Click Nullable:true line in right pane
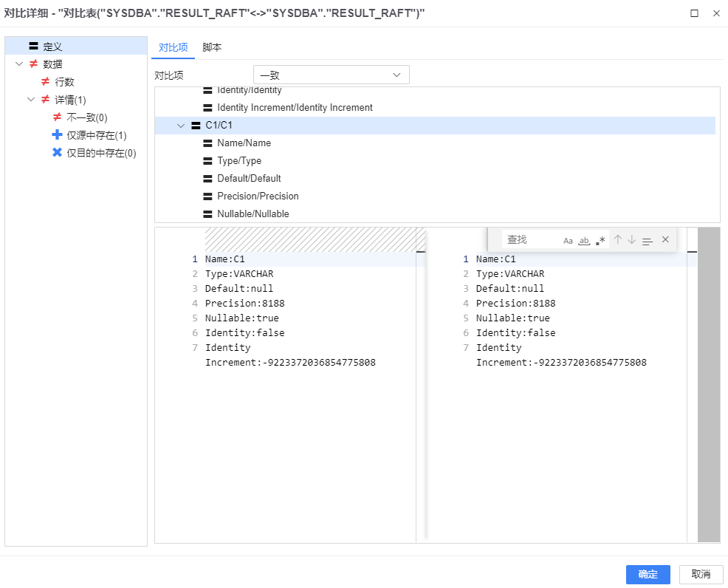 point(512,318)
